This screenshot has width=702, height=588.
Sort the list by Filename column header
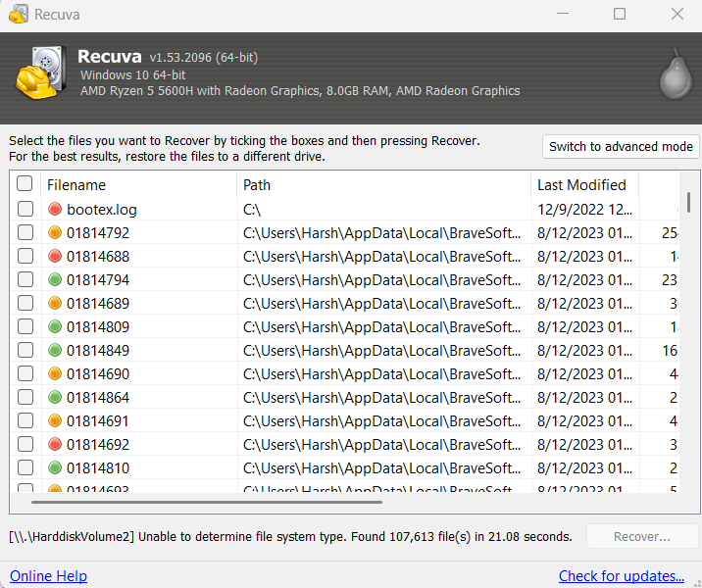click(137, 184)
